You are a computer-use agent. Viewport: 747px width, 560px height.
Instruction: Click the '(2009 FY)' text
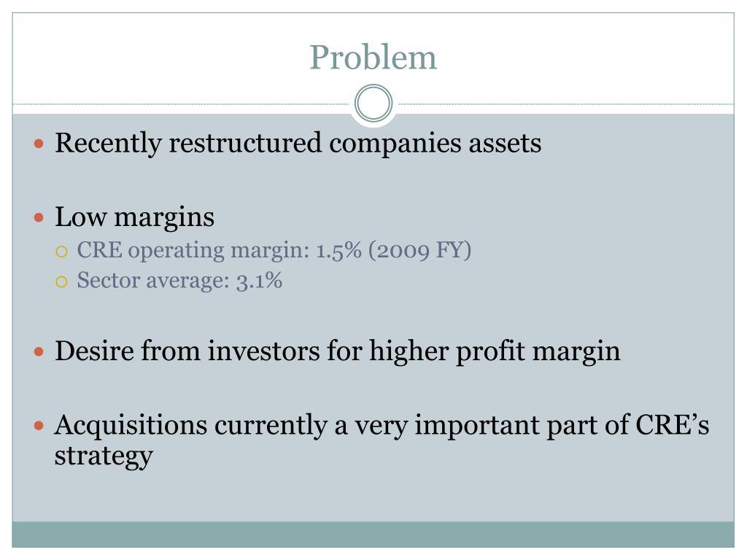click(x=420, y=251)
